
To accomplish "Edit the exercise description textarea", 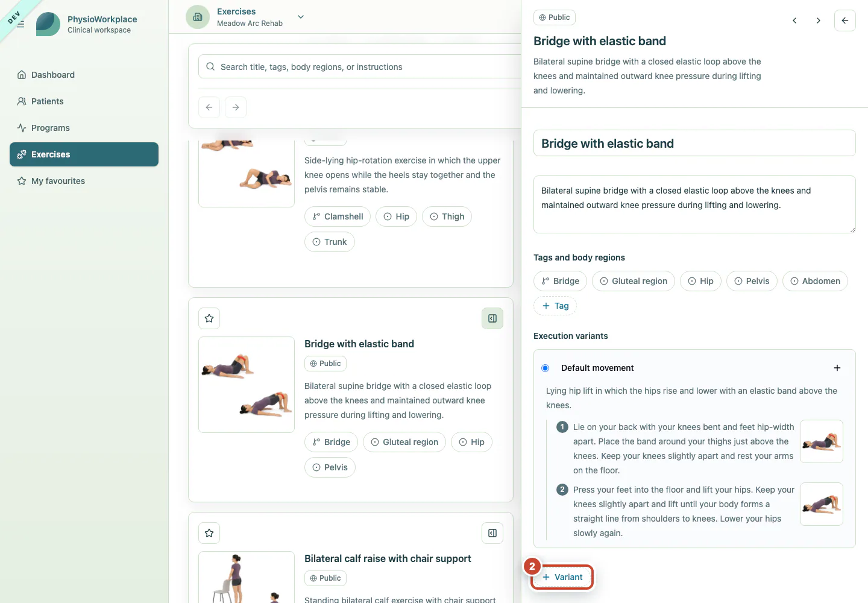I will coord(694,204).
